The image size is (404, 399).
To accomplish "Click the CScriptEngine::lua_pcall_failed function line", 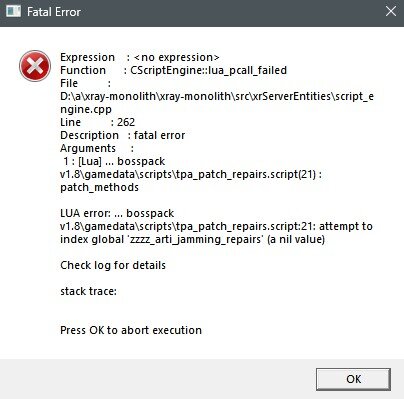I will point(173,70).
